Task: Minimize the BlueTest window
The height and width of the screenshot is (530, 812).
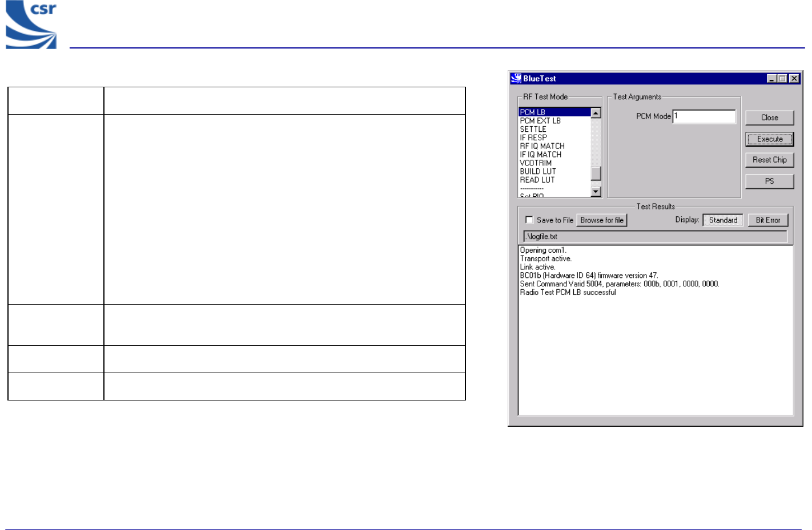Action: coord(771,79)
